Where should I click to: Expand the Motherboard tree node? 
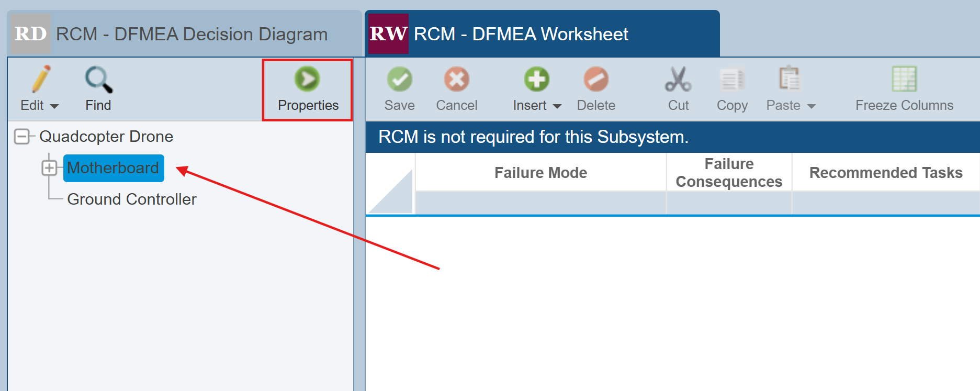[49, 168]
